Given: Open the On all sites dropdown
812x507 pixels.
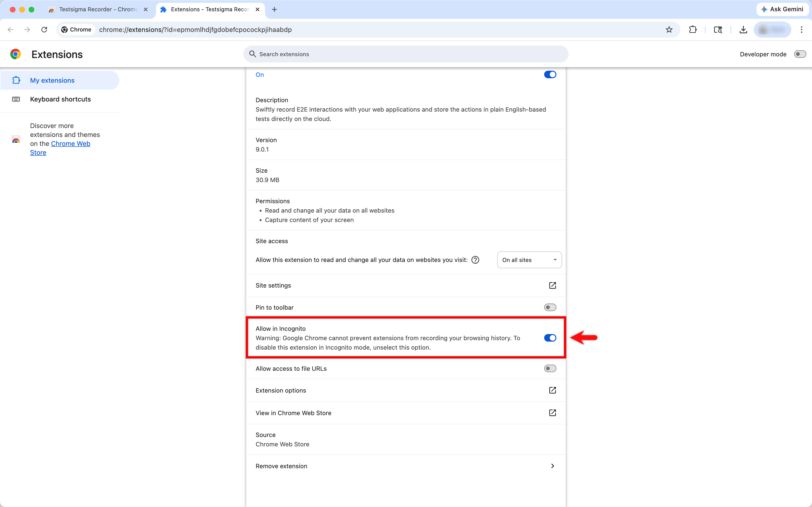Looking at the screenshot, I should [x=529, y=260].
